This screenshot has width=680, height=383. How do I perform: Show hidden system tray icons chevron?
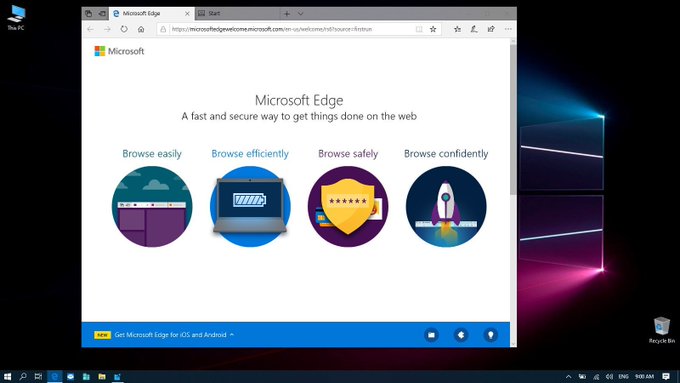[569, 376]
